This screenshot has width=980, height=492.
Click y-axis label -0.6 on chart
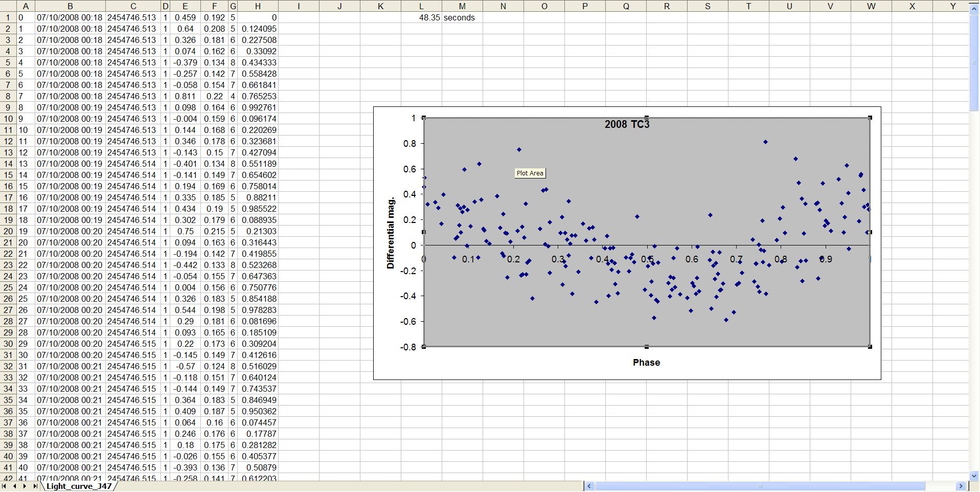(408, 322)
